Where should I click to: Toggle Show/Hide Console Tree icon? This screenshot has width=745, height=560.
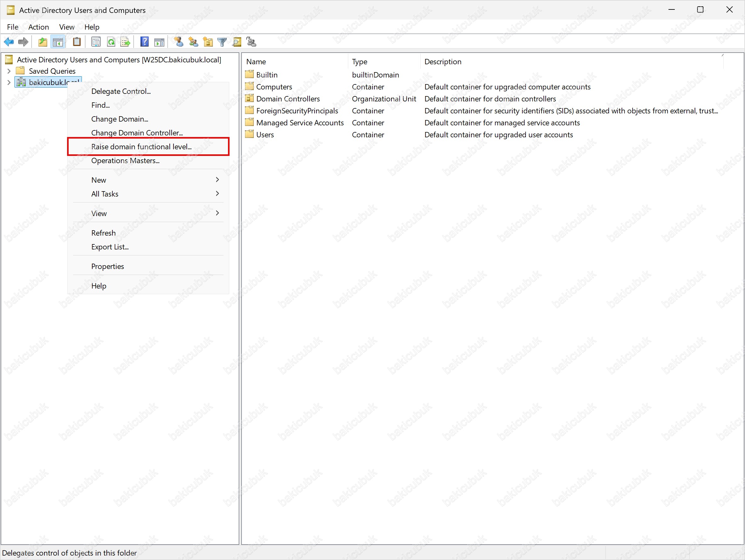(58, 42)
